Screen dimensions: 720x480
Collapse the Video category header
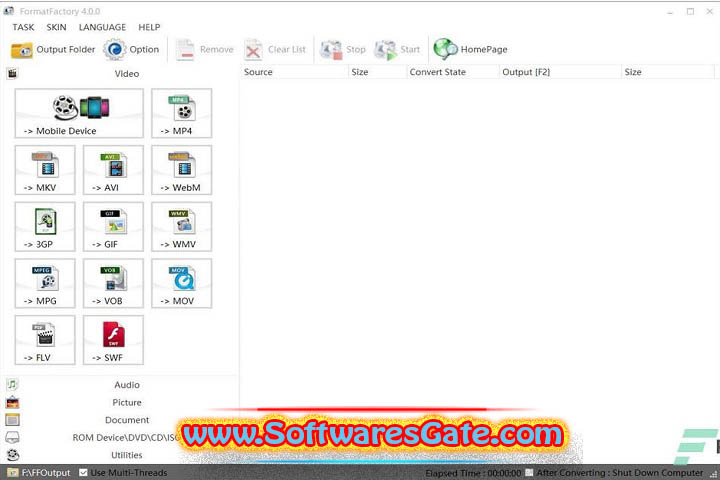click(127, 73)
